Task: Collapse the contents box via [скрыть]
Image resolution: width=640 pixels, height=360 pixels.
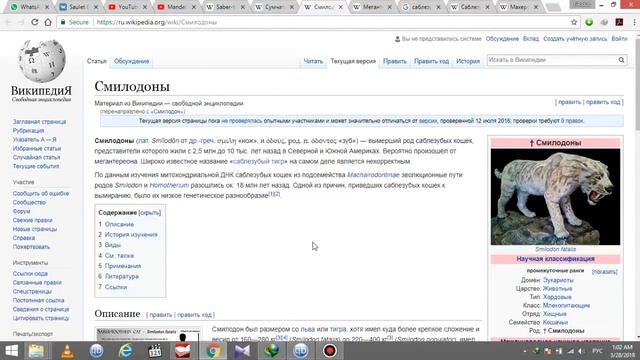Action: point(150,213)
